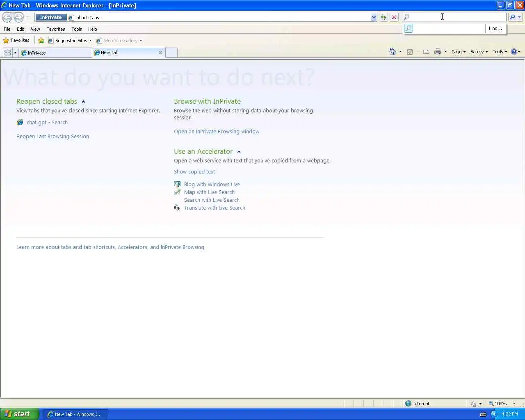Open the Suggested Sites dropdown arrow
The image size is (525, 420).
pyautogui.click(x=90, y=41)
